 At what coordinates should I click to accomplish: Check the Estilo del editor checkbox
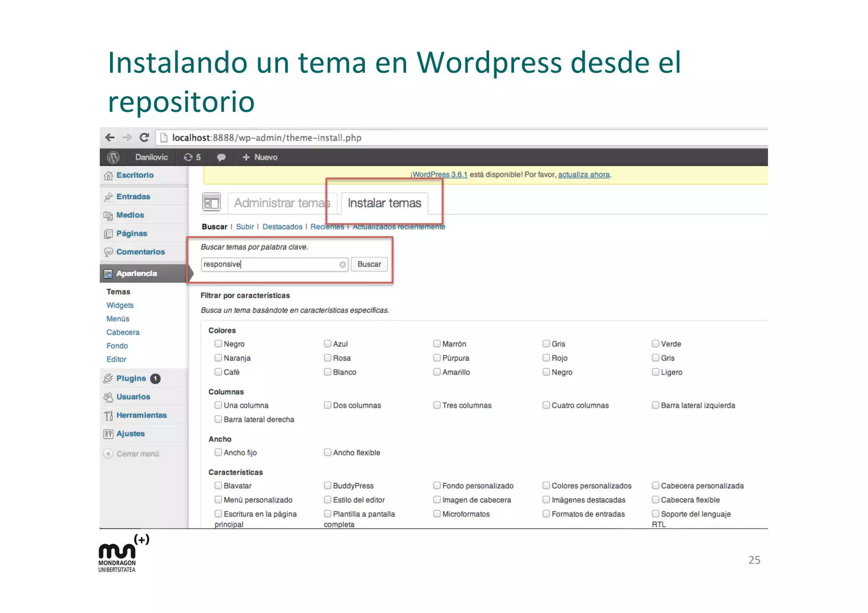click(x=328, y=499)
